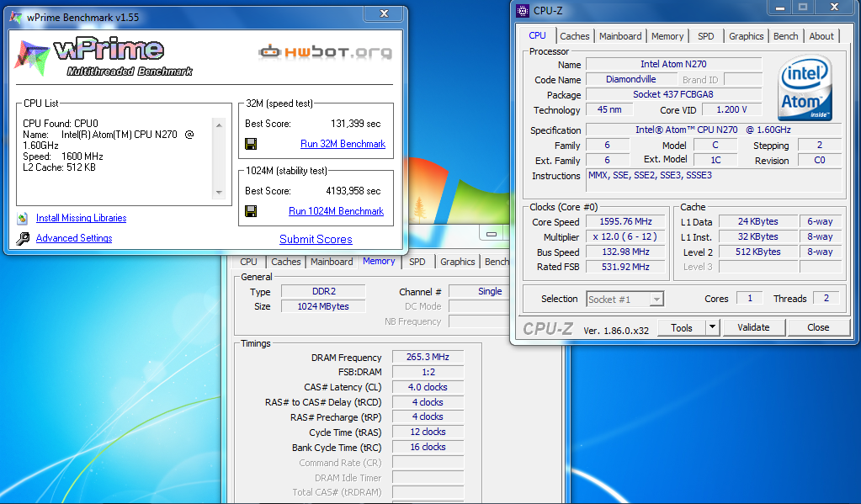Viewport: 861px width, 504px height.
Task: Click the '24 KBytes' L1 Data value
Action: (x=757, y=222)
